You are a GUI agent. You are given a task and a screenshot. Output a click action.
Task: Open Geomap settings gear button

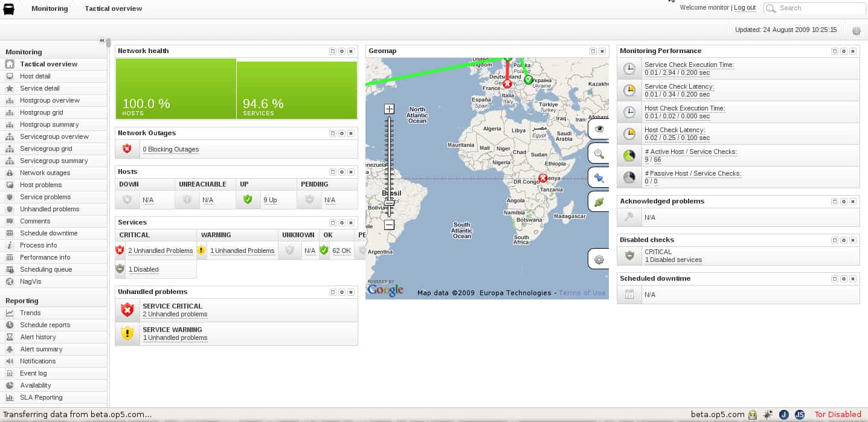point(599,260)
